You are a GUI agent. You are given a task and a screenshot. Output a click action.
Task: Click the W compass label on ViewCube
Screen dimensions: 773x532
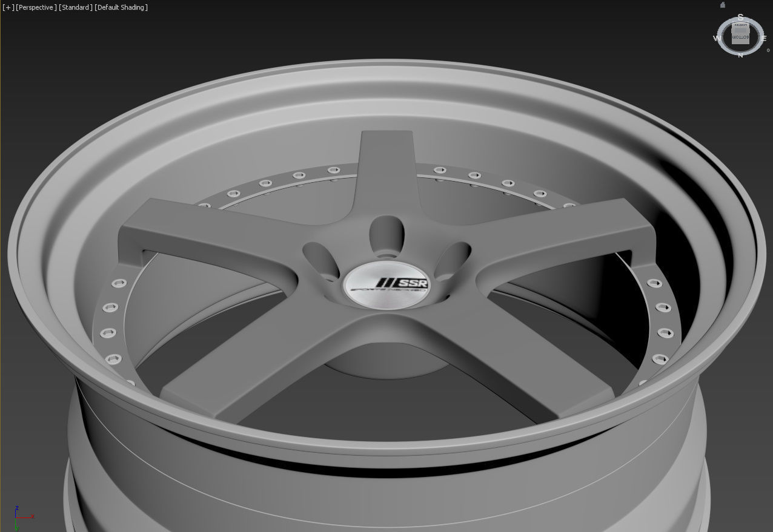[717, 38]
